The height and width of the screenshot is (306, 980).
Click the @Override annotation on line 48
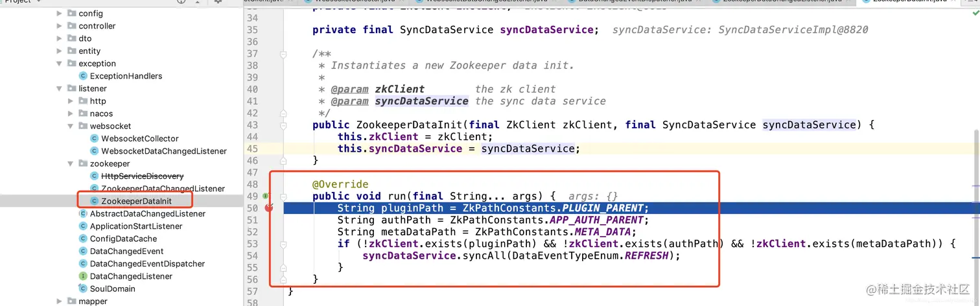point(340,184)
